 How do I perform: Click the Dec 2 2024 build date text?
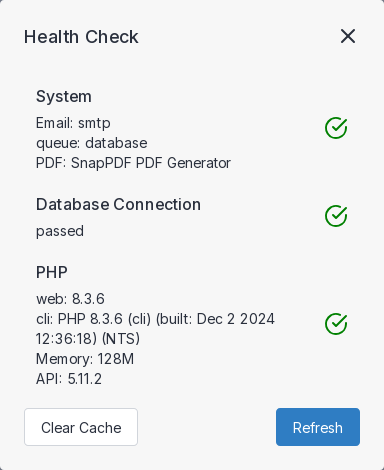tap(236, 319)
